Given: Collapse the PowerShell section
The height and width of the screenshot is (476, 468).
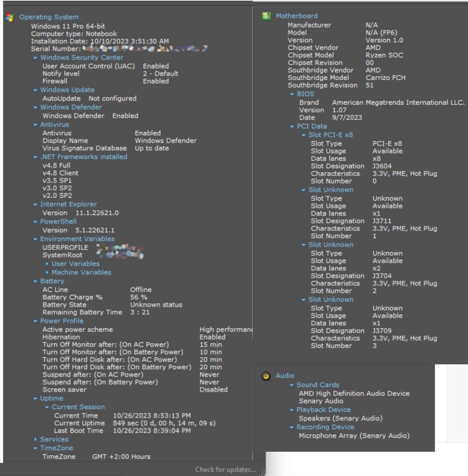Looking at the screenshot, I should [x=35, y=222].
